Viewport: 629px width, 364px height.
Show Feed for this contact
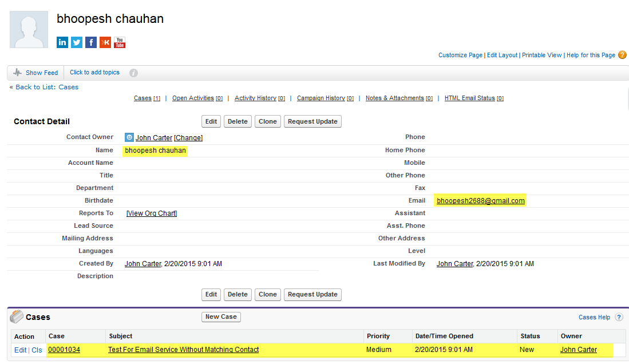(x=36, y=73)
